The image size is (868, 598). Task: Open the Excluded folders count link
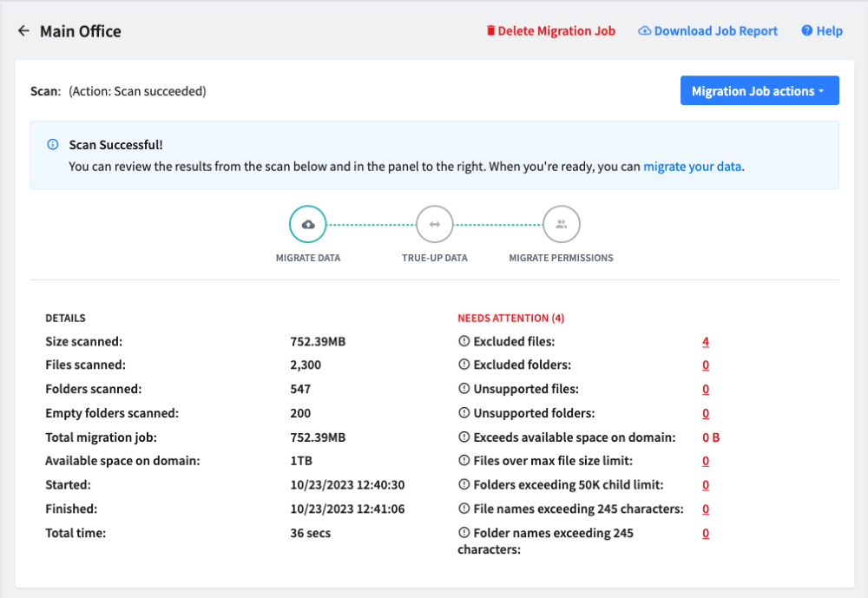706,365
